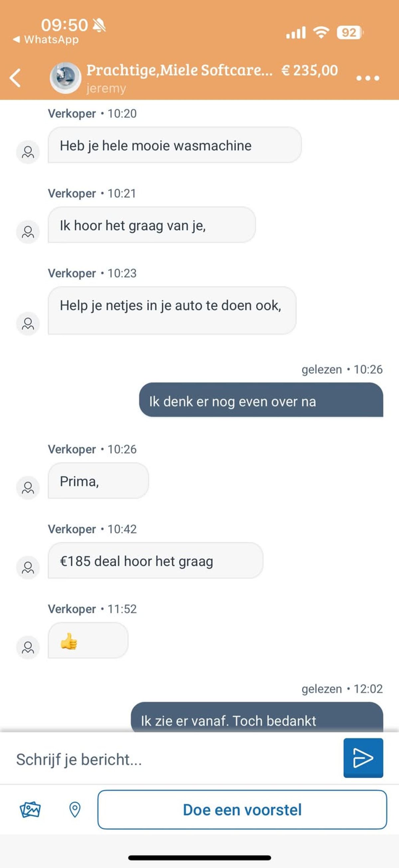Tap the 'Ik zie er vanaf. Toch bedankt' bubble

(x=257, y=721)
